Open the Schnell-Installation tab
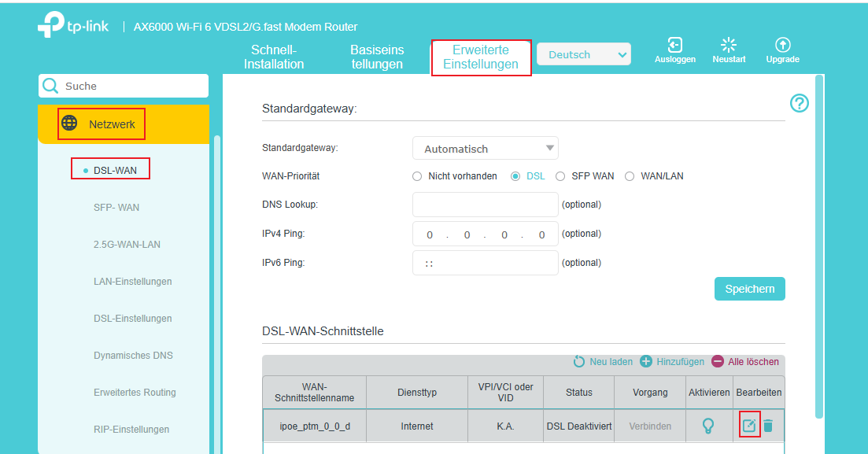The image size is (868, 454). click(x=274, y=57)
